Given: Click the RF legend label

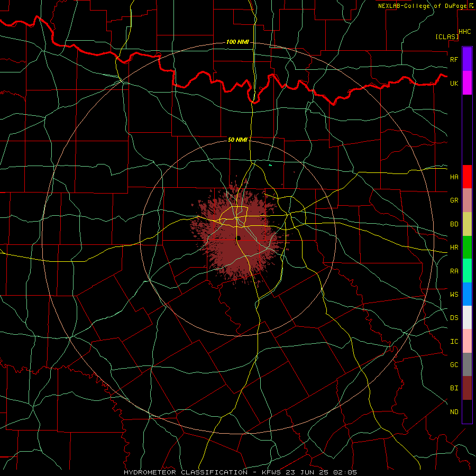Looking at the screenshot, I should click(x=454, y=59).
